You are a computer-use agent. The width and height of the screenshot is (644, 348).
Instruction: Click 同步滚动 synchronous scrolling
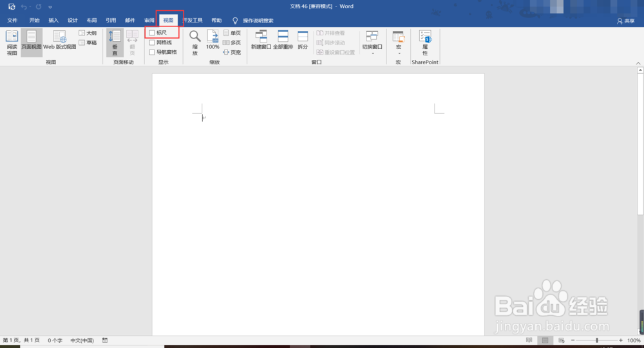point(330,42)
